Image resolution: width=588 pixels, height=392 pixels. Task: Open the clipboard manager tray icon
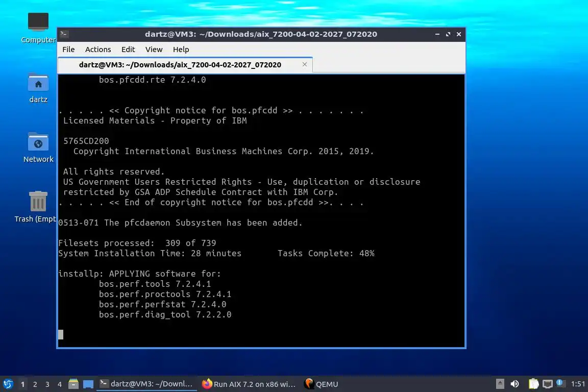point(533,384)
